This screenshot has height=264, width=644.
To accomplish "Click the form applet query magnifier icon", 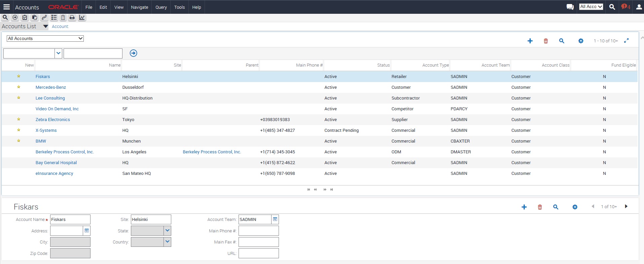I will tap(556, 207).
